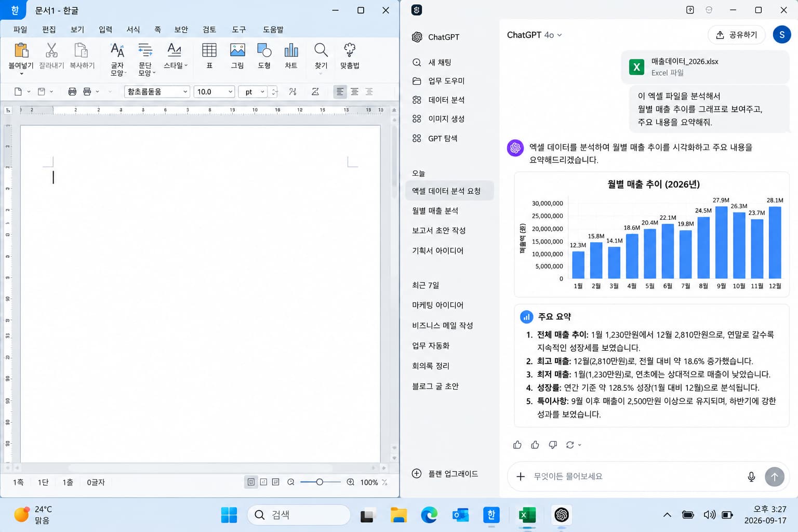Insert a chart using the 차트 icon
Image resolution: width=798 pixels, height=532 pixels.
tap(291, 50)
